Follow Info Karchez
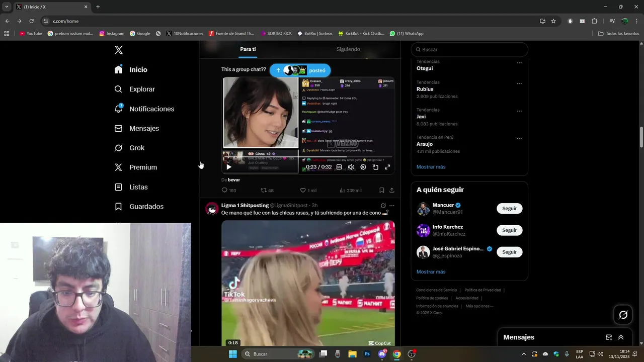Image resolution: width=644 pixels, height=362 pixels. tap(509, 230)
